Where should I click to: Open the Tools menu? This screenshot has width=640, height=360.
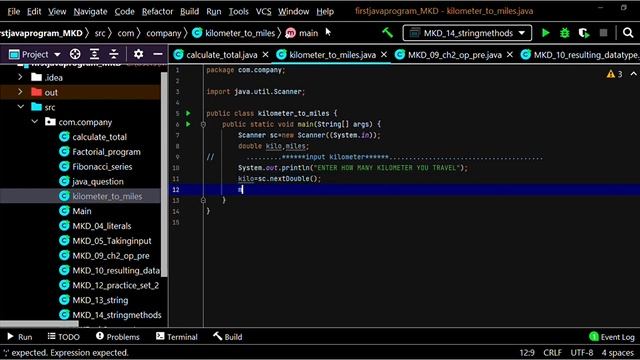tap(238, 11)
